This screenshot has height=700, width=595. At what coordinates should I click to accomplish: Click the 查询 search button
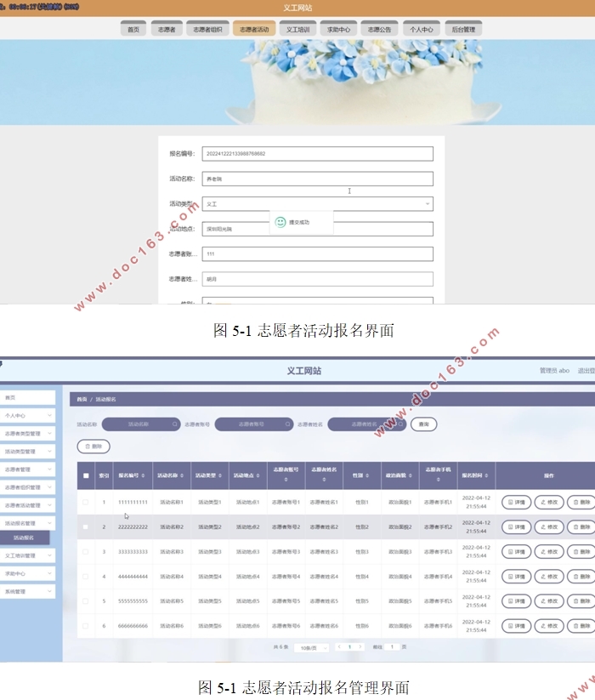[424, 424]
